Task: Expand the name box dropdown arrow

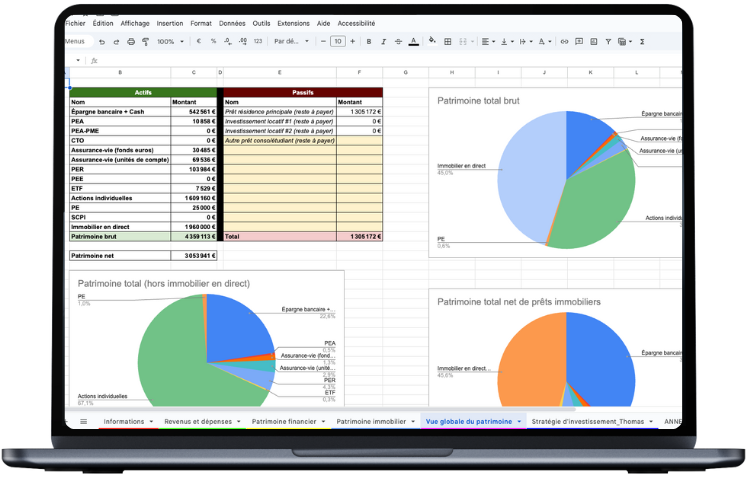Action: point(78,60)
